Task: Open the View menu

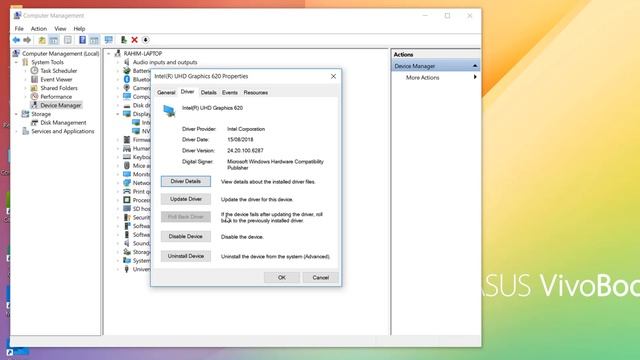Action: [60, 29]
